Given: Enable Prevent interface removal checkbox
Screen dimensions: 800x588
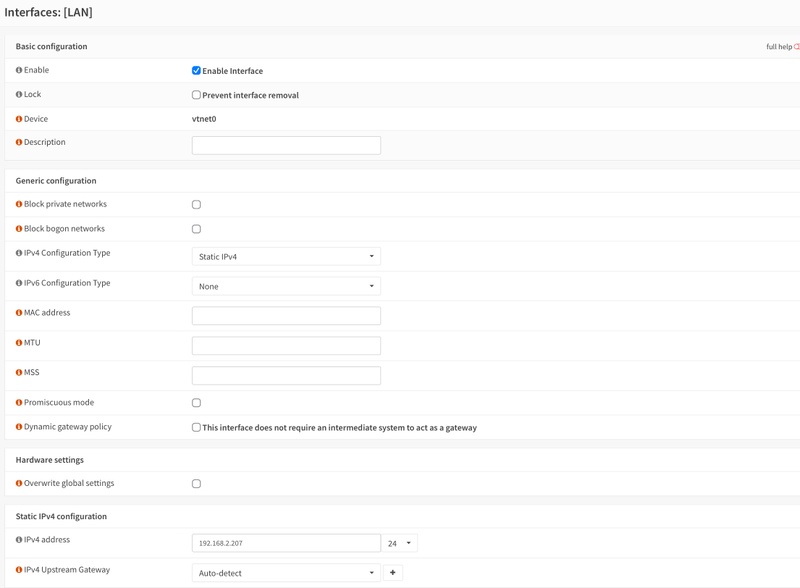Looking at the screenshot, I should click(196, 95).
